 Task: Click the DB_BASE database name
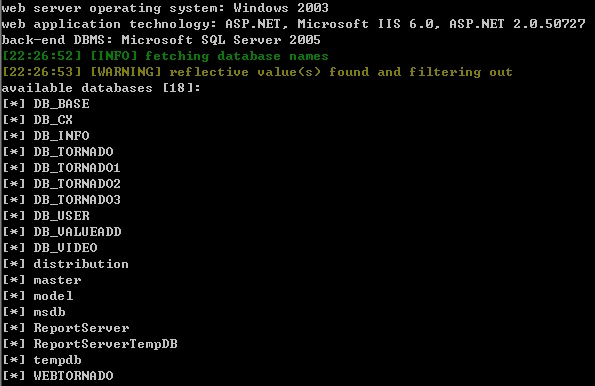[61, 104]
